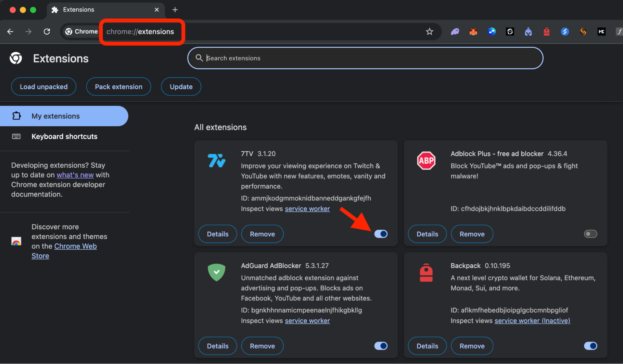Screen dimensions: 623x364
Task: Click the Chrome logo beside the Extensions heading
Action: [16, 58]
